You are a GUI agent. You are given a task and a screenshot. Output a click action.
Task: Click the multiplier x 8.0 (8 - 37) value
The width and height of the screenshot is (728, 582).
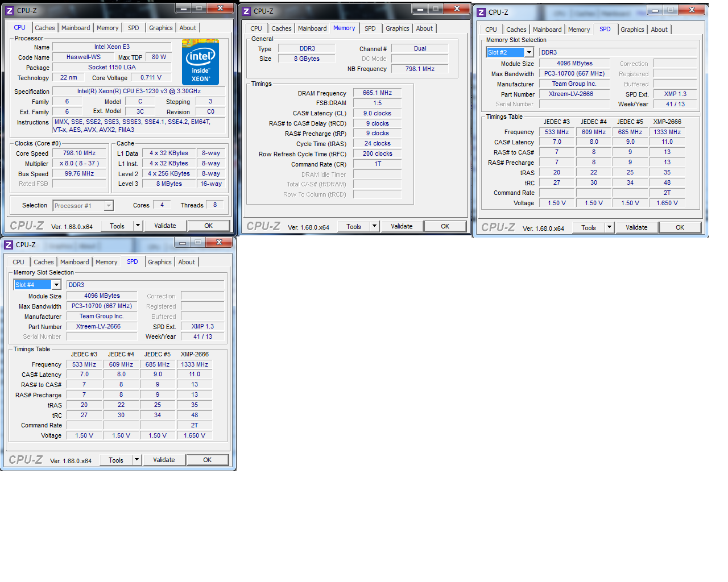coord(79,164)
